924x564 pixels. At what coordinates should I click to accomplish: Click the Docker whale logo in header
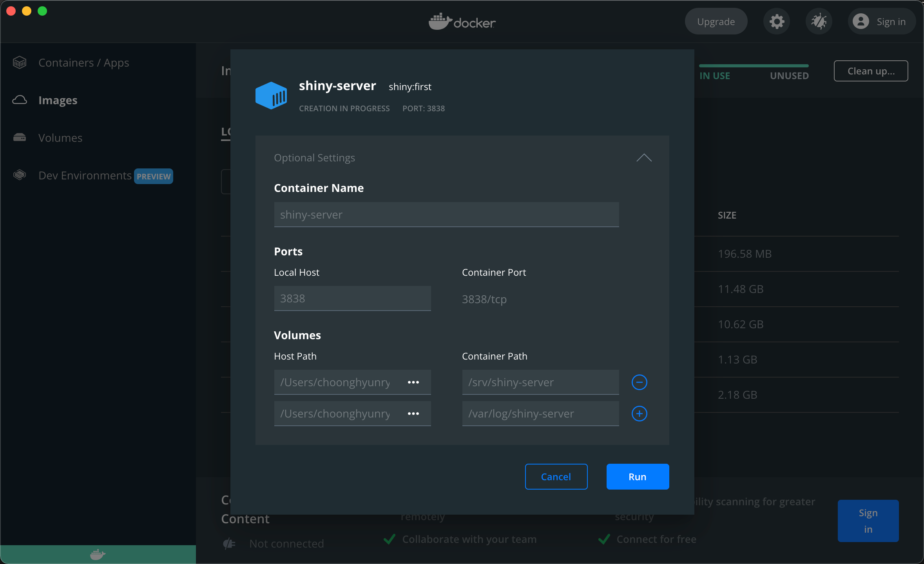click(x=462, y=22)
